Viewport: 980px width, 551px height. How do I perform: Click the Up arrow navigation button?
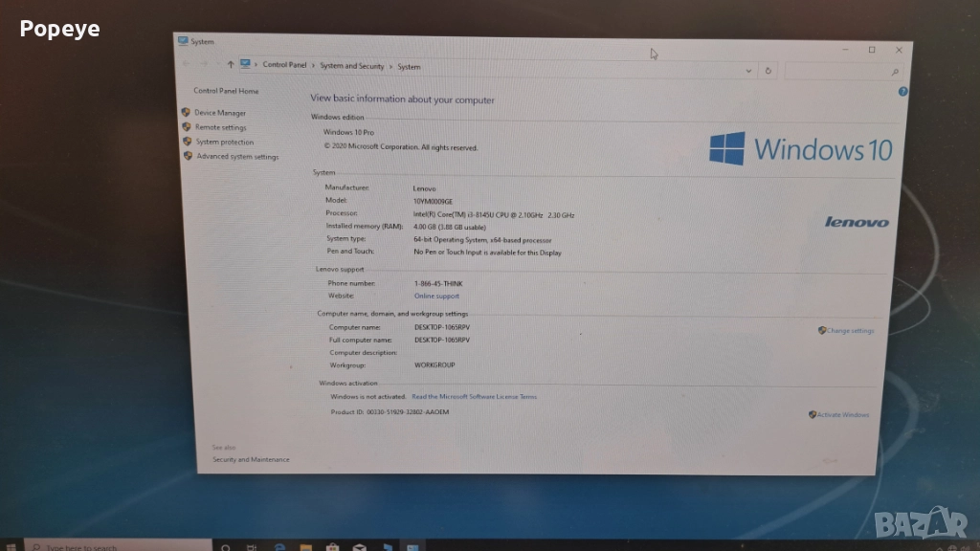[231, 64]
